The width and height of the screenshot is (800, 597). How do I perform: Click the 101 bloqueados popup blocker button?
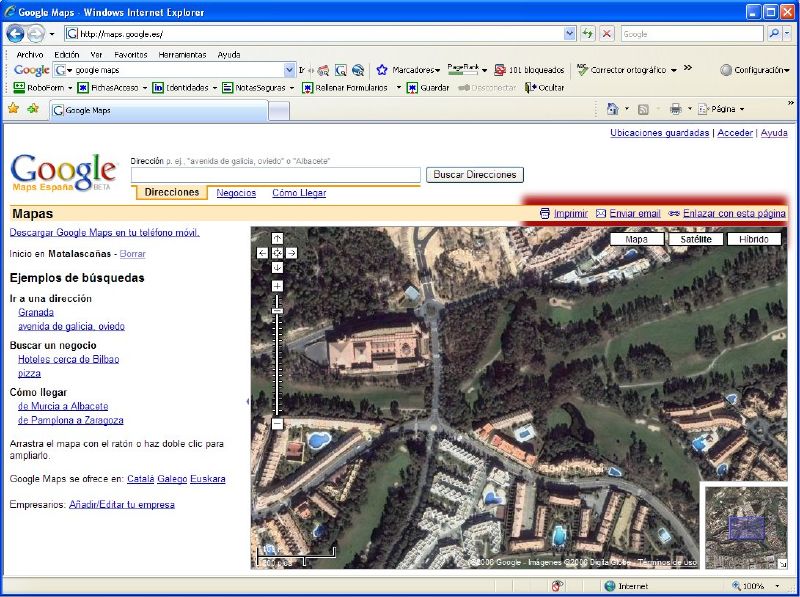[x=530, y=70]
